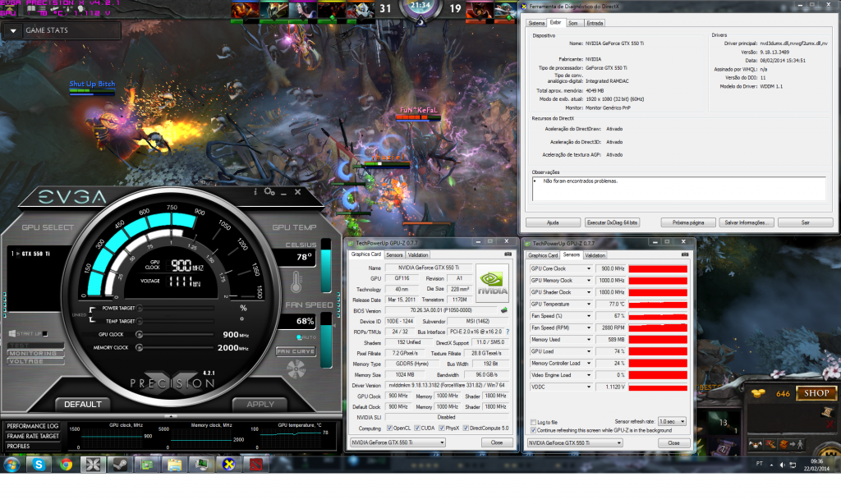Click the gold coins icon near Shop
841x504 pixels.
(x=758, y=393)
